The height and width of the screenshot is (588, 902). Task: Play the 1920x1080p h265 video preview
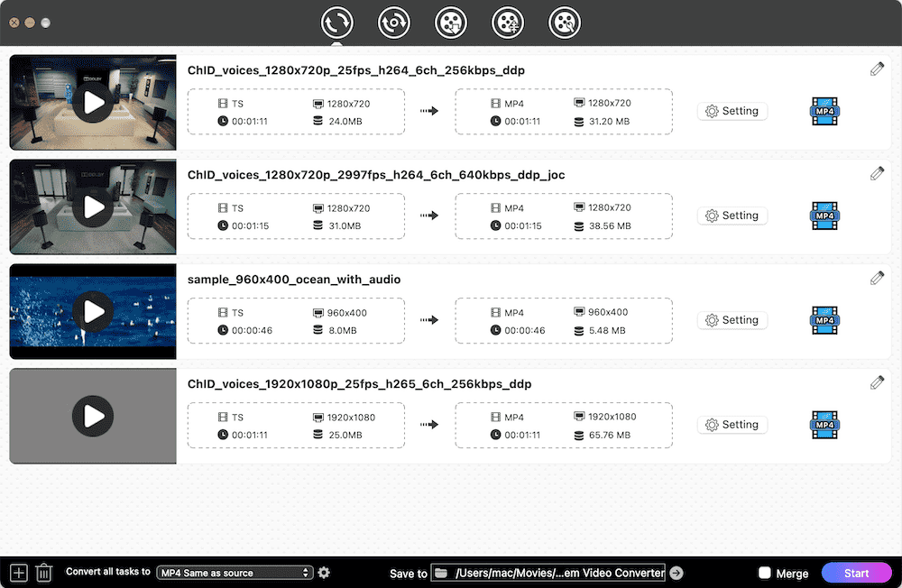(93, 416)
